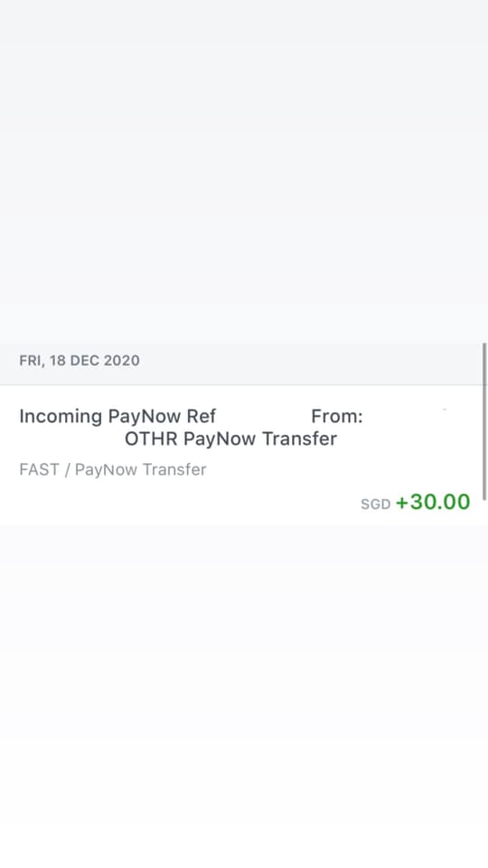
Task: Tap the blank space after Ref
Action: coord(263,416)
